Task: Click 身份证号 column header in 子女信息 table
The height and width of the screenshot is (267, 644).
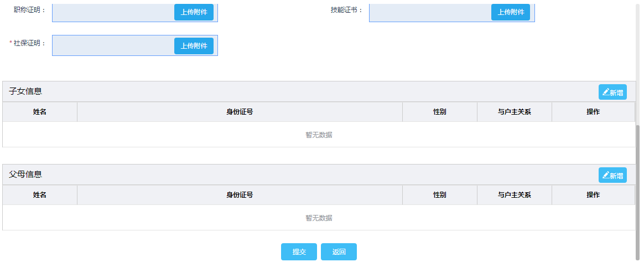Action: point(240,112)
